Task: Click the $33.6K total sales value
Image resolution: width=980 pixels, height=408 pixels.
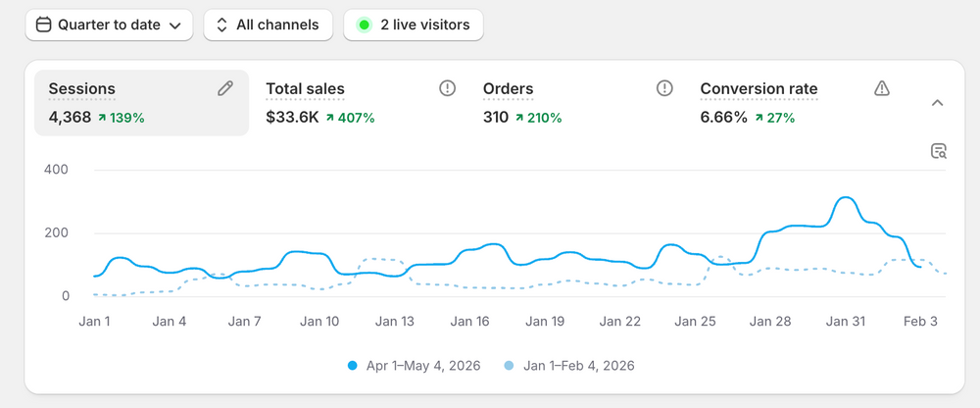Action: point(292,117)
